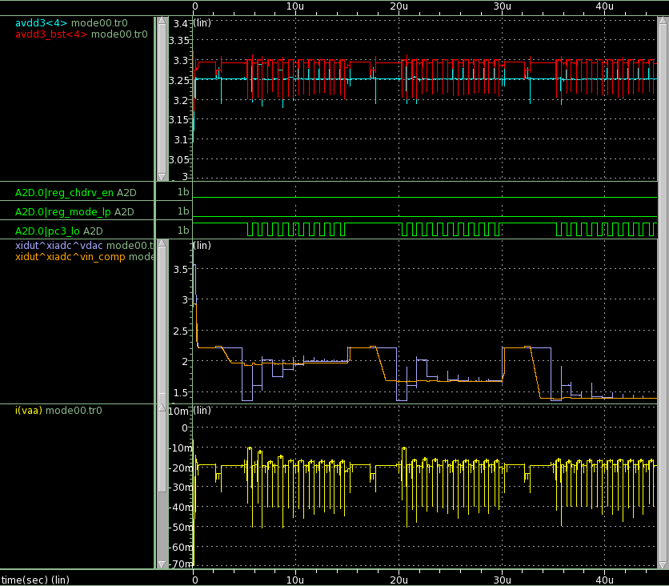Click down arrow of i(vaa) panel scrollbar
This screenshot has width=669, height=586.
click(x=162, y=564)
